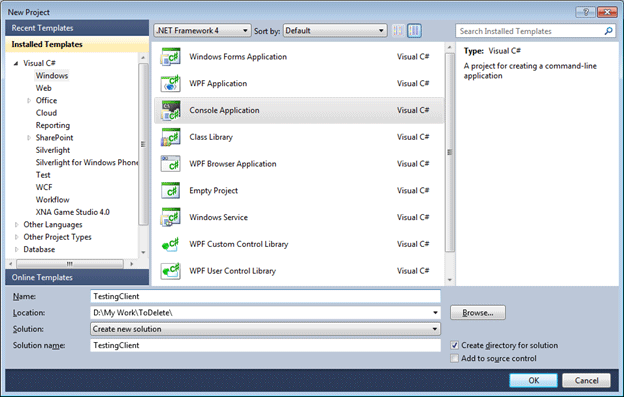Select the Workflow category in tree
The height and width of the screenshot is (397, 624).
click(52, 200)
